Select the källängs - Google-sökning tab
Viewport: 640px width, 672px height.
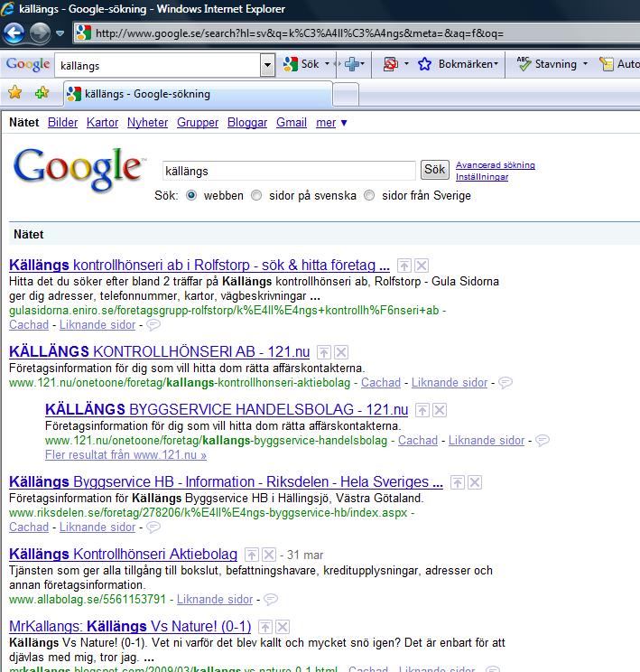click(x=198, y=94)
